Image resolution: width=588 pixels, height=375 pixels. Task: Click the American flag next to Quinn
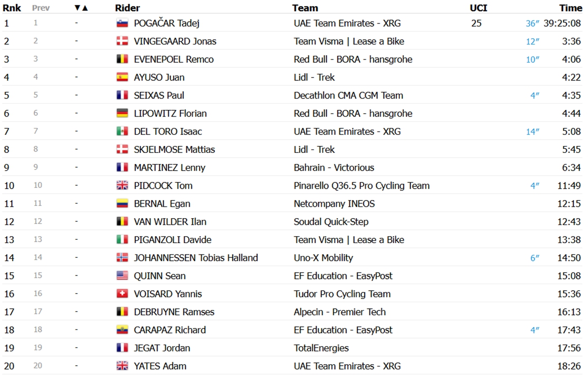(x=122, y=276)
